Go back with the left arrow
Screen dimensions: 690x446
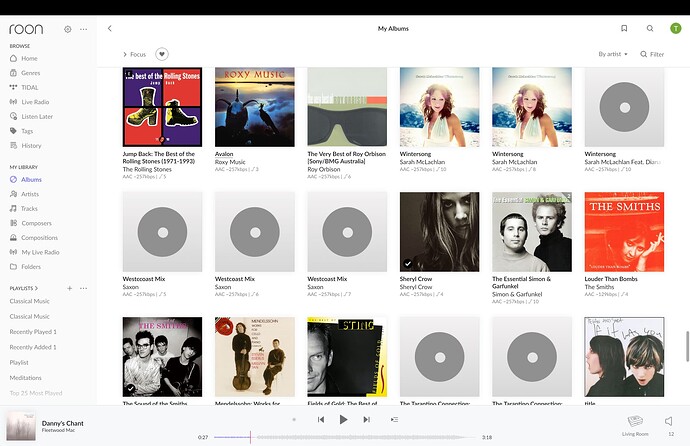pyautogui.click(x=110, y=29)
